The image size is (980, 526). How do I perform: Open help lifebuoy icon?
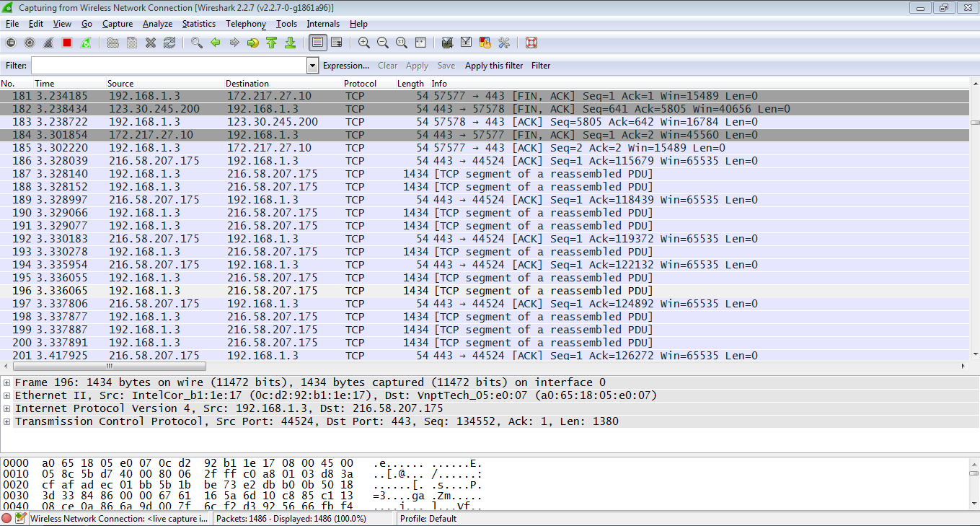click(x=531, y=43)
